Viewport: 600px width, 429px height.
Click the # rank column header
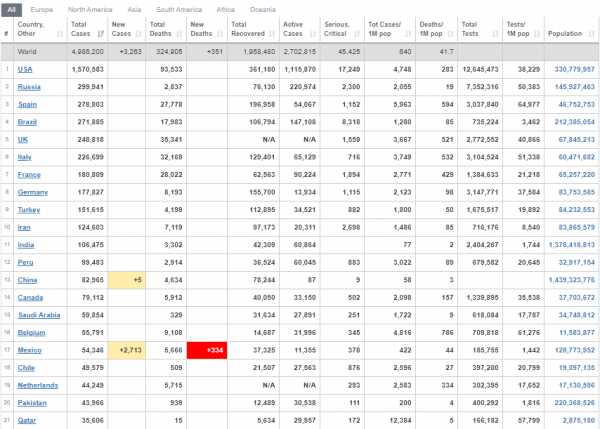tap(6, 34)
